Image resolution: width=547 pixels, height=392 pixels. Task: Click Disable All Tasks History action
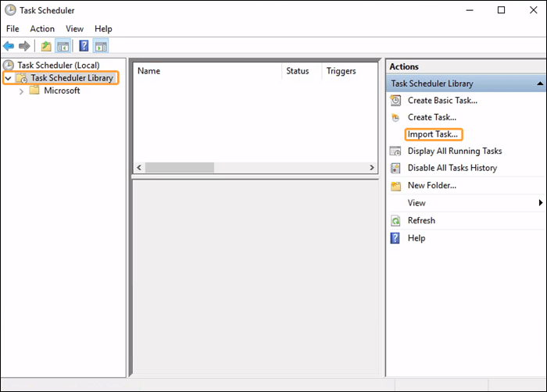(x=452, y=168)
